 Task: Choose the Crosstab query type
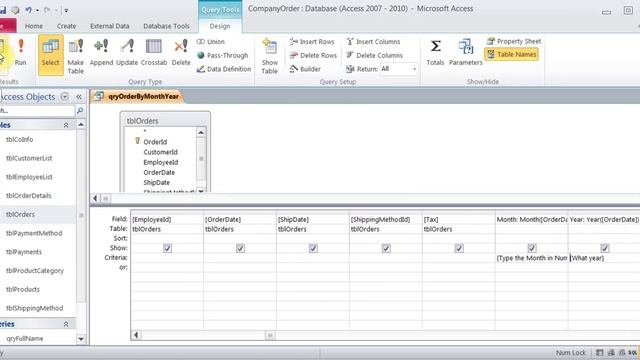coord(154,52)
